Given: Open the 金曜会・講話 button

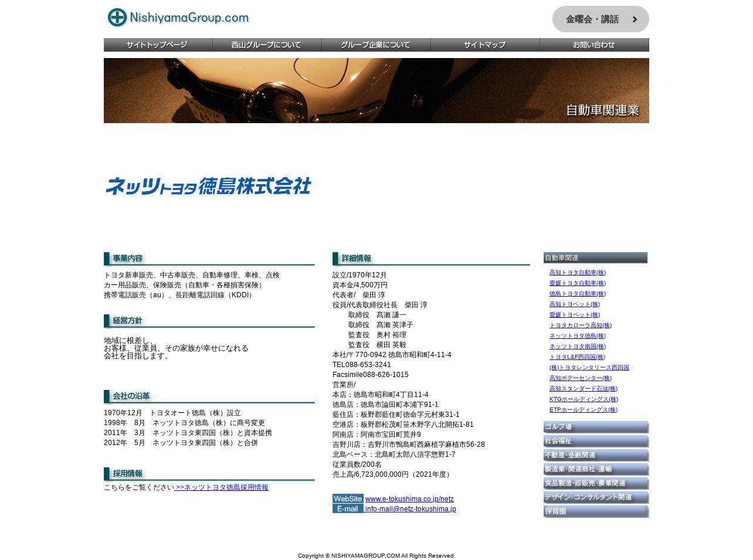Looking at the screenshot, I should coord(601,19).
